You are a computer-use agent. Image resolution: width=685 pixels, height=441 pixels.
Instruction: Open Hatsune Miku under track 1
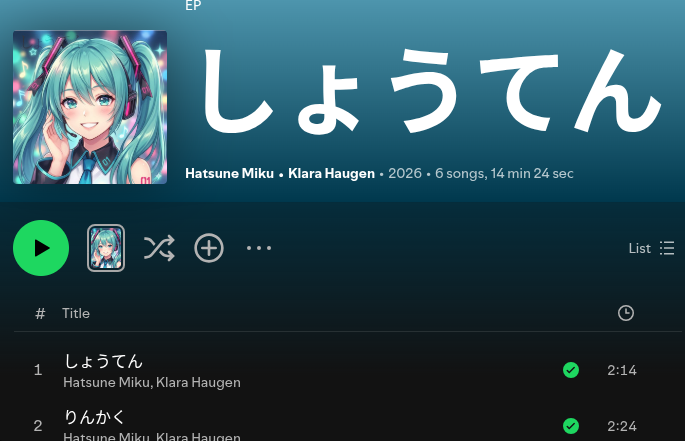coord(106,382)
